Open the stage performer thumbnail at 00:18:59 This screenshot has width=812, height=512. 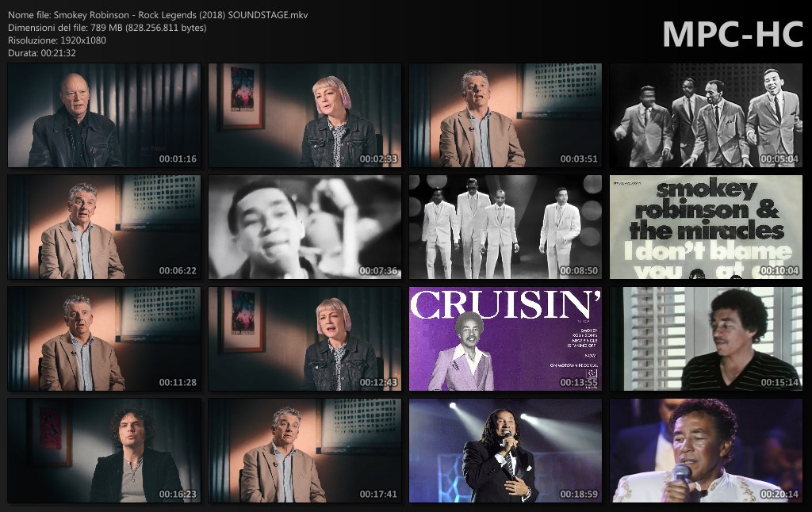[x=505, y=451]
